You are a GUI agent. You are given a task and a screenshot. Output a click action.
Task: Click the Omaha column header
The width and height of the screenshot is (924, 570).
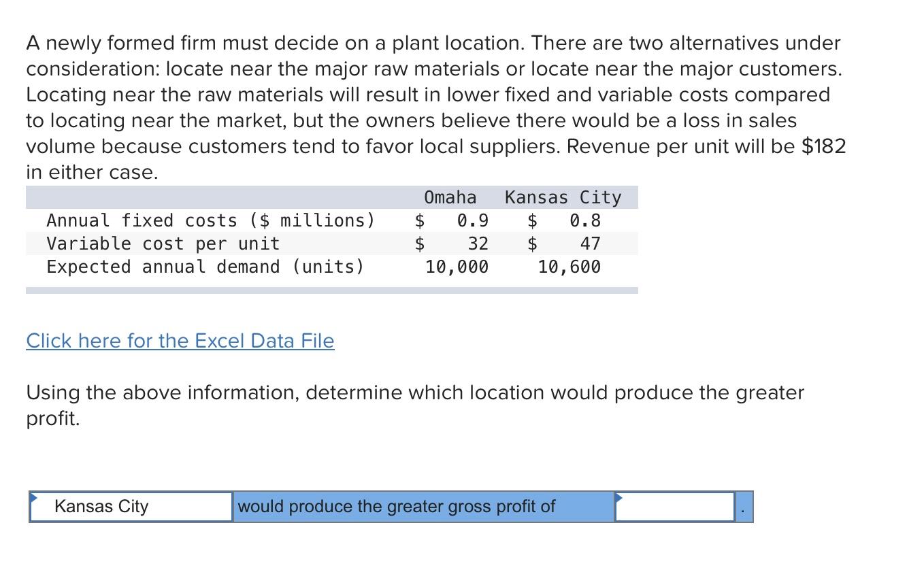coord(450,197)
